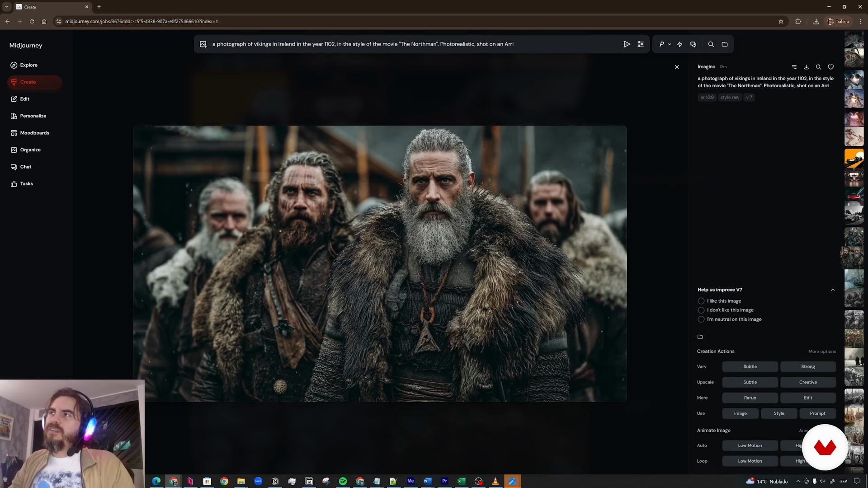Open Premiere Pro from the taskbar
Screen dimensions: 868x488
pyautogui.click(x=444, y=481)
